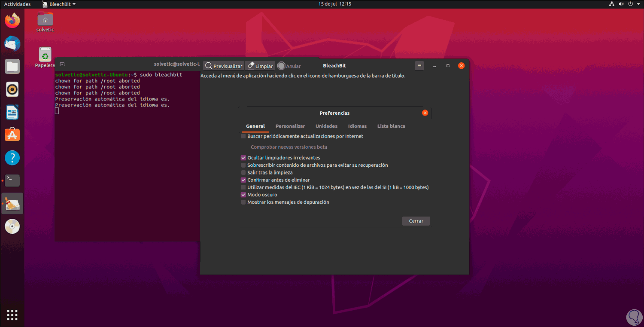Open Rhythmbox music player in the dock

(12, 89)
